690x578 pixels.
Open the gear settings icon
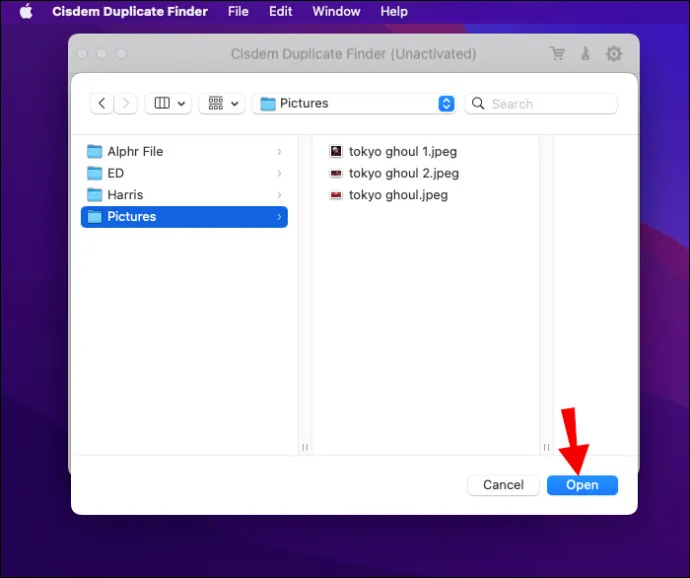tap(613, 54)
